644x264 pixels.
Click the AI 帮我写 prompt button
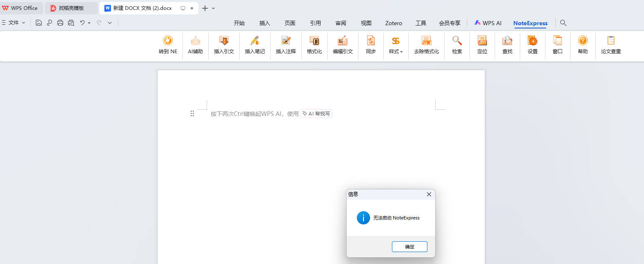316,113
